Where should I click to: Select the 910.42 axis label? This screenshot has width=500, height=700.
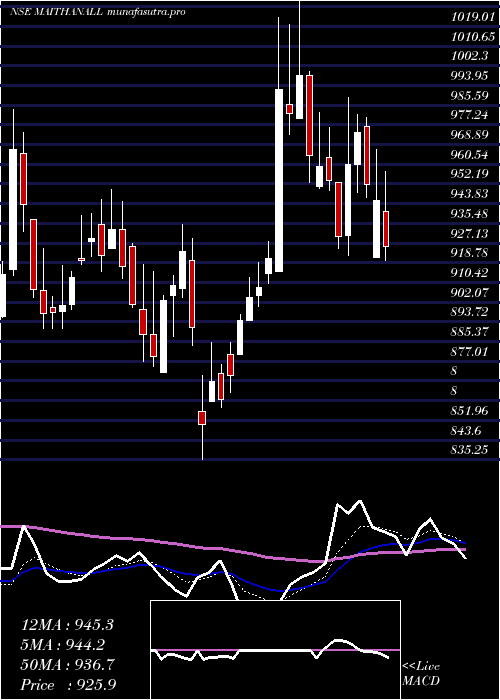click(x=469, y=272)
